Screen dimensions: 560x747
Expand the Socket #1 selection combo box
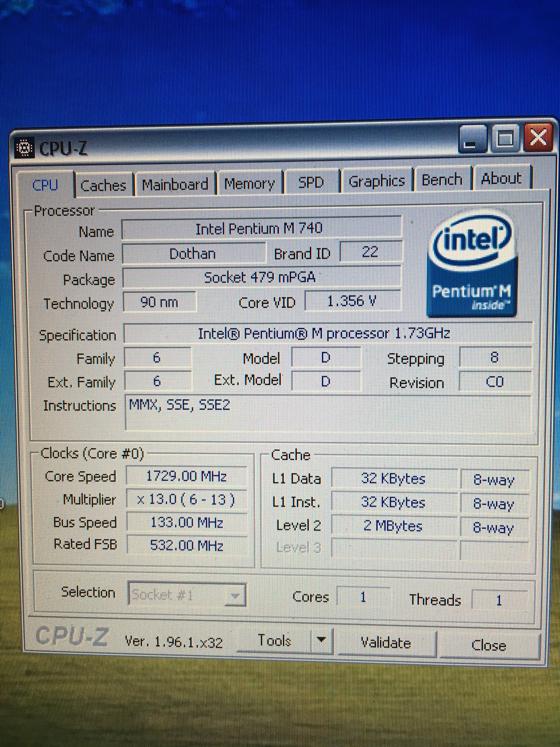[x=235, y=595]
